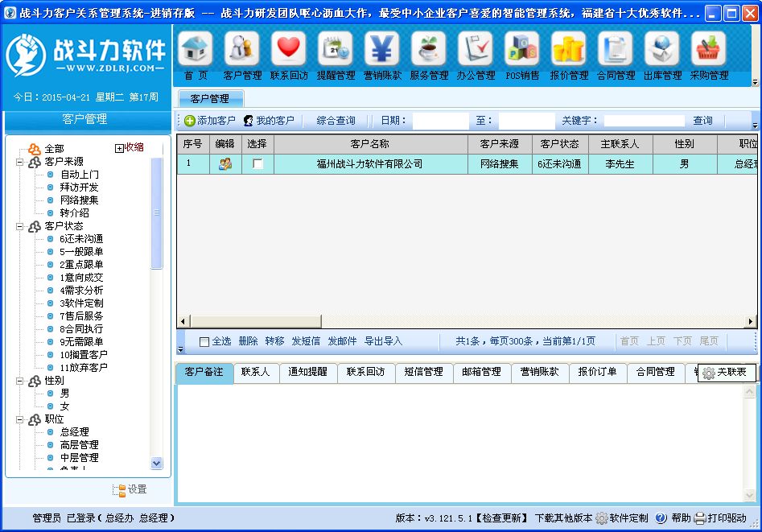The image size is (762, 532).
Task: Select 7售后服务 in the tree
Action: pyautogui.click(x=81, y=316)
